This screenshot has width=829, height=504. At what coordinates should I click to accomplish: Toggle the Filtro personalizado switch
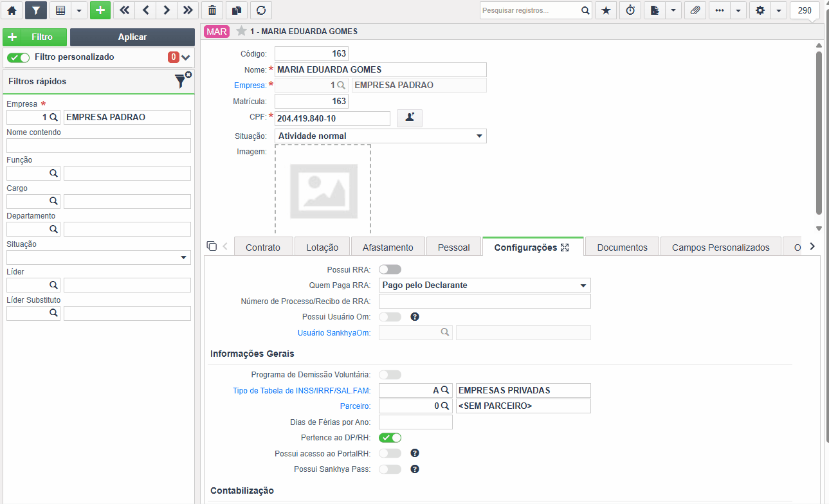click(x=18, y=57)
